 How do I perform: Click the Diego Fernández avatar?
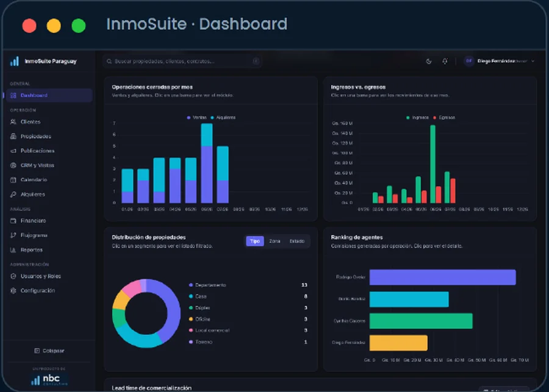click(x=469, y=61)
